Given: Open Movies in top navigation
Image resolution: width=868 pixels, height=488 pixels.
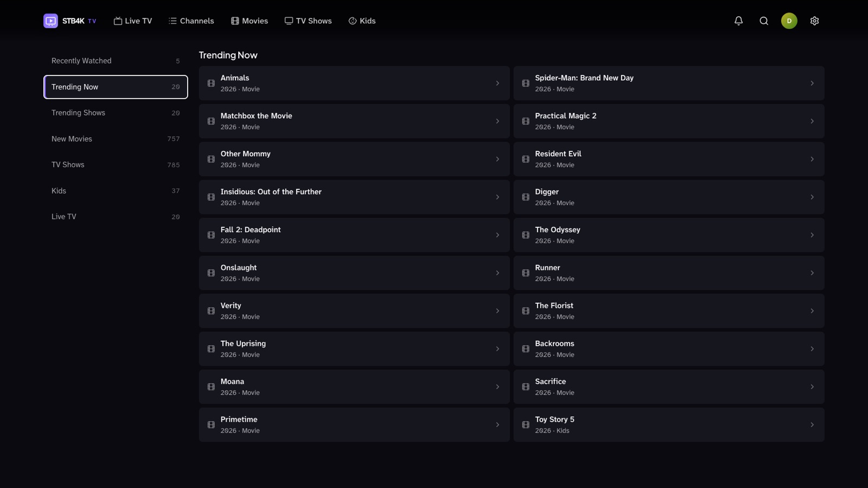Looking at the screenshot, I should coord(250,21).
